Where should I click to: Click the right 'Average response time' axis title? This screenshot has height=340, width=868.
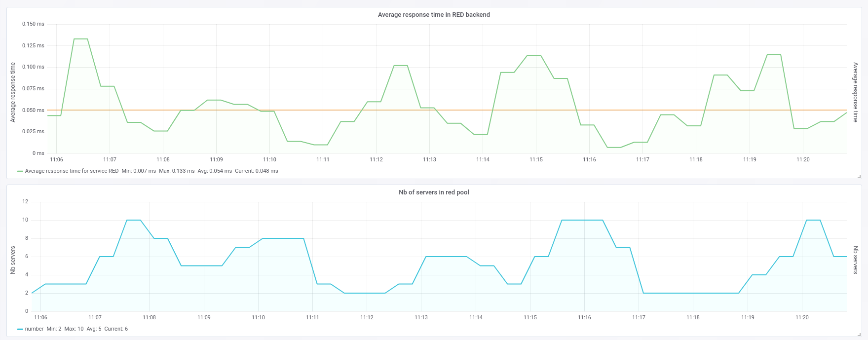(855, 92)
